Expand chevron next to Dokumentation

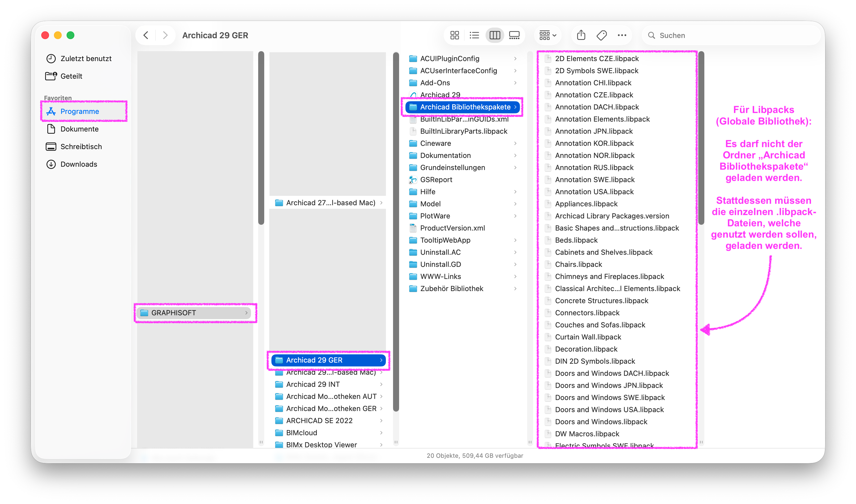515,155
